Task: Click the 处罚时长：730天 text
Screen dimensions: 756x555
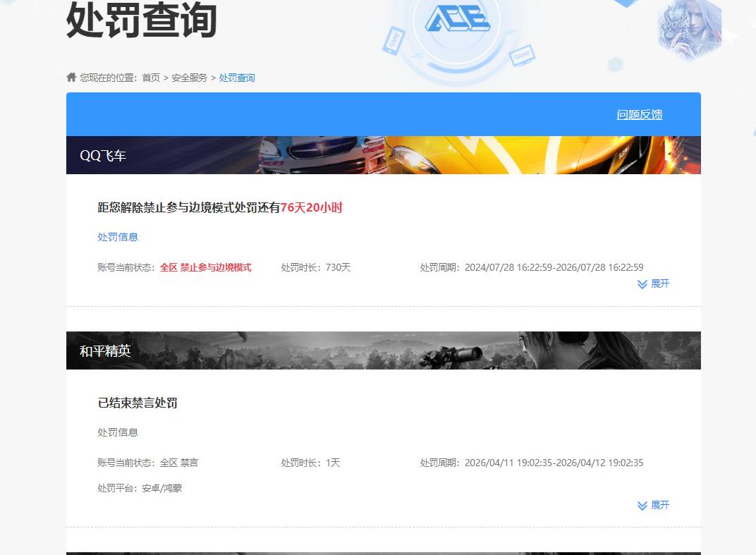Action: pyautogui.click(x=316, y=267)
